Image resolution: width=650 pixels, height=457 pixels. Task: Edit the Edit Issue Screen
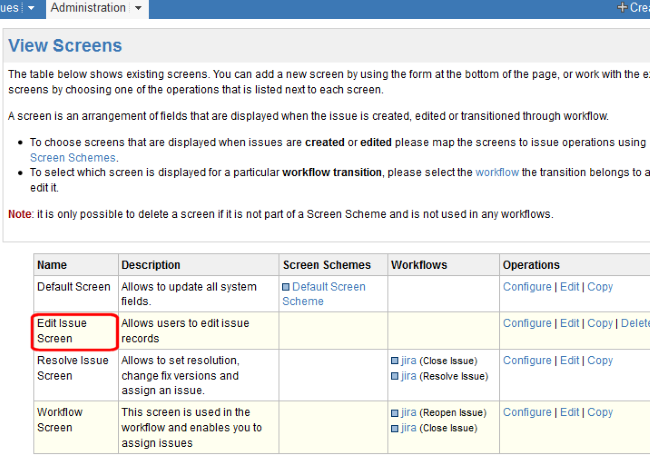coord(569,323)
